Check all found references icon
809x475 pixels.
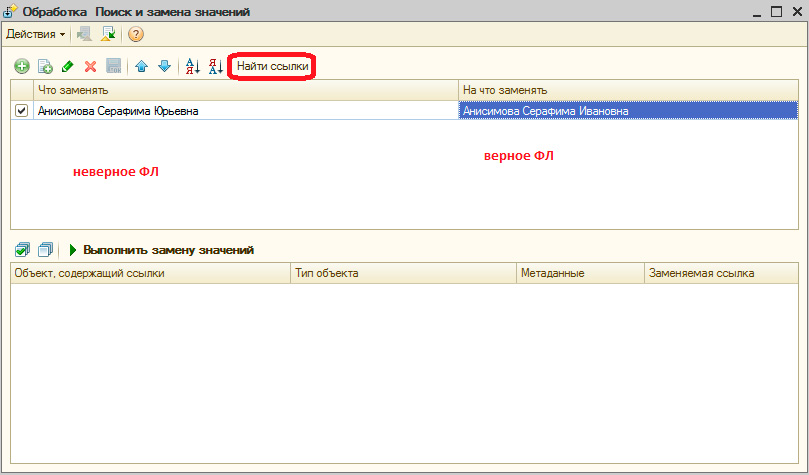tap(22, 249)
